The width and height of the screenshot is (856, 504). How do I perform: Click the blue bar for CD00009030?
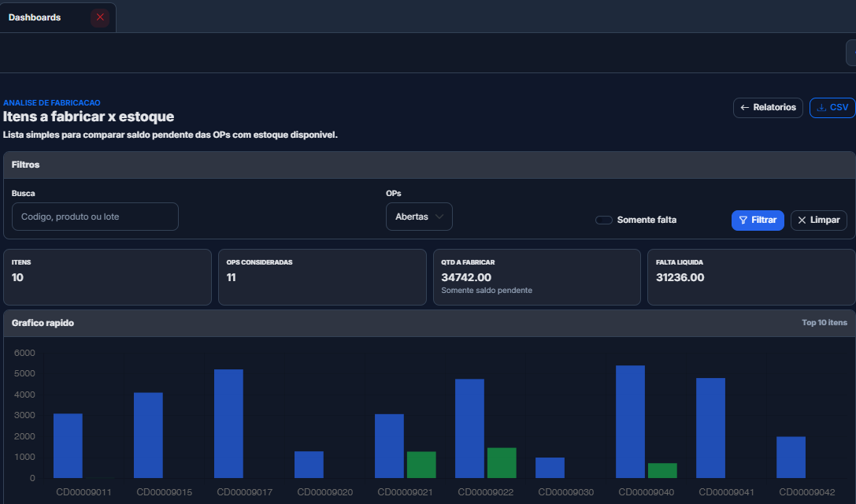click(x=550, y=468)
